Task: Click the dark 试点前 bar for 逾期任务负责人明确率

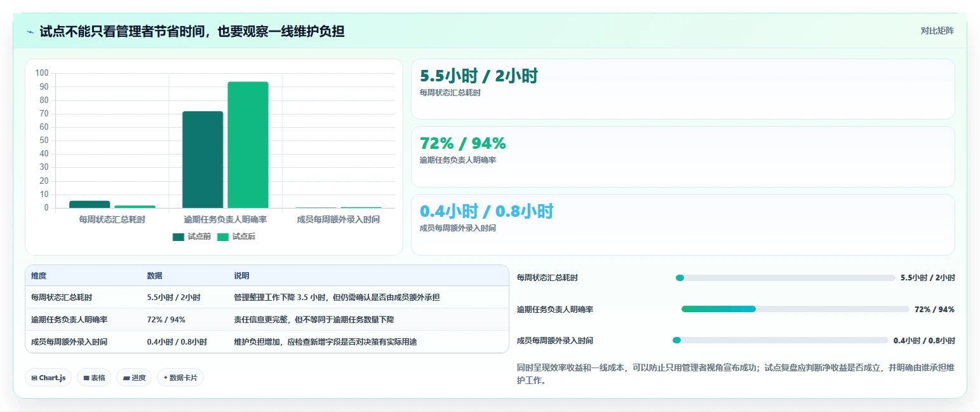Action: pyautogui.click(x=203, y=160)
